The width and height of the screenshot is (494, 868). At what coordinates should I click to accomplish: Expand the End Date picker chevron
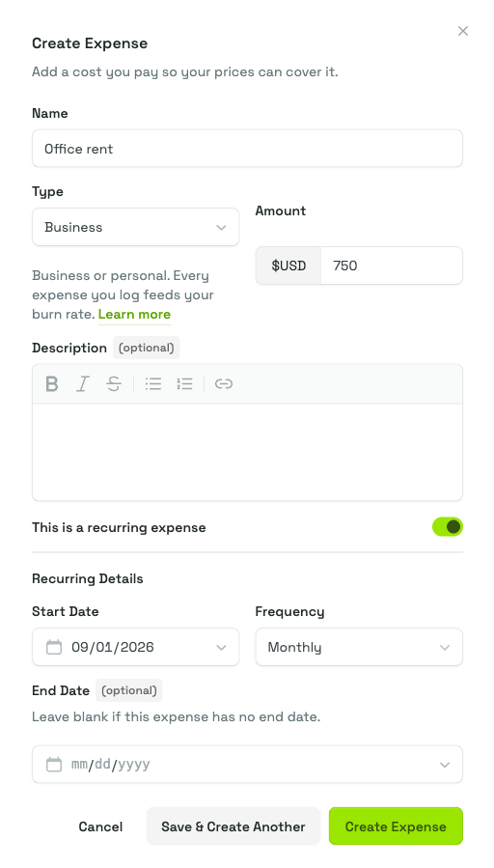click(x=445, y=765)
